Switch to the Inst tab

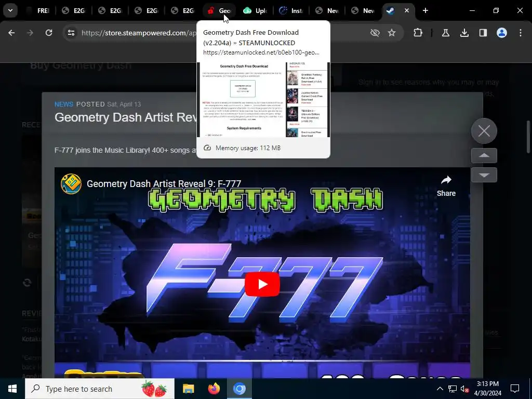291,11
